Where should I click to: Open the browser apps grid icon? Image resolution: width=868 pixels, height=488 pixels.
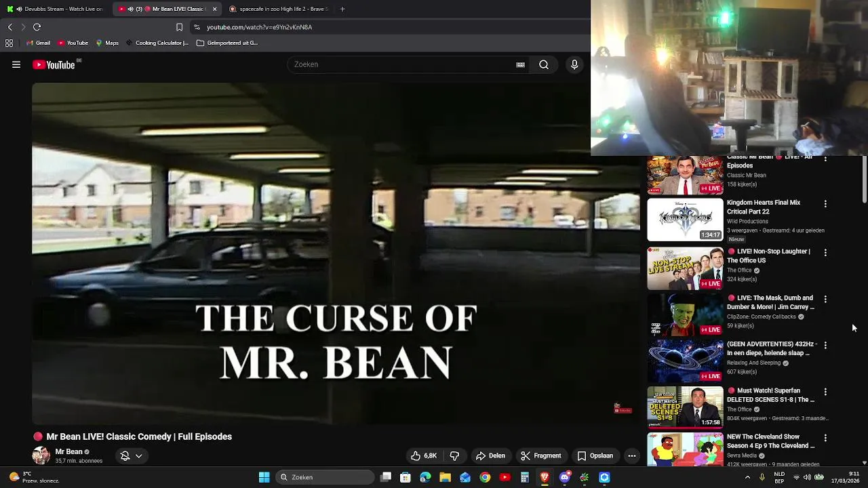click(x=9, y=43)
